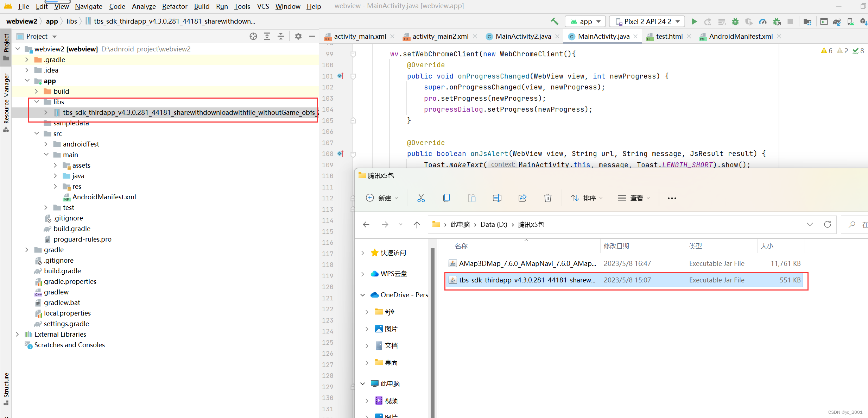Open the Refactor menu
868x418 pixels.
tap(175, 6)
